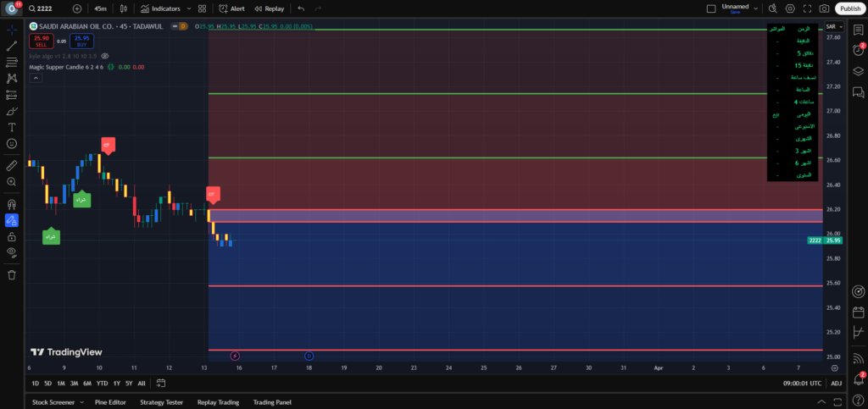Open chart settings hexagon gear icon
The image size is (868, 409).
790,8
